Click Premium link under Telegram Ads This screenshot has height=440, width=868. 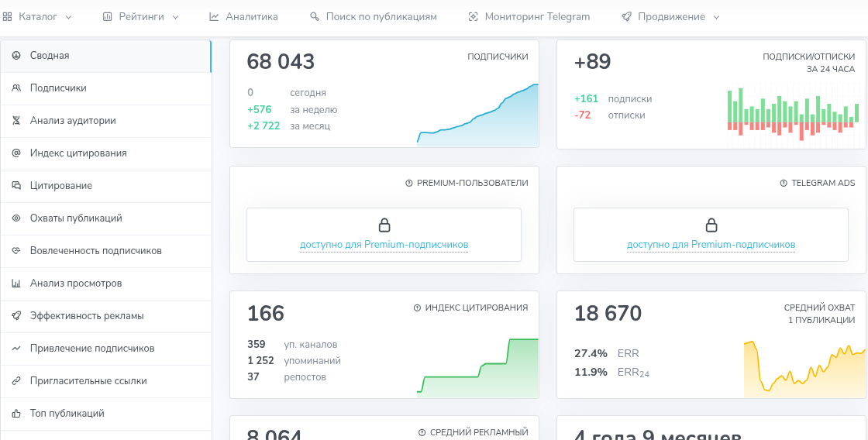pos(711,245)
